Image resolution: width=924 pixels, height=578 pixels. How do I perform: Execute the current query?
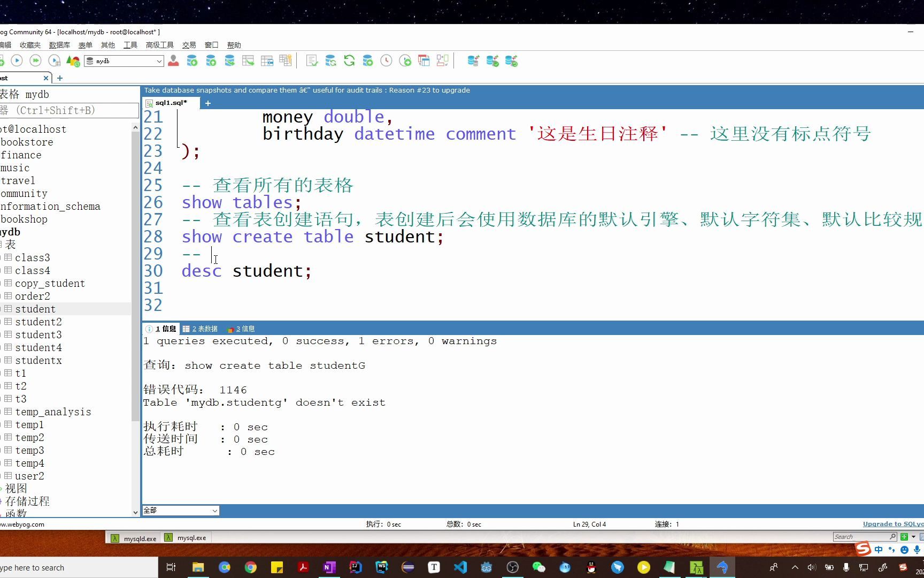point(17,60)
